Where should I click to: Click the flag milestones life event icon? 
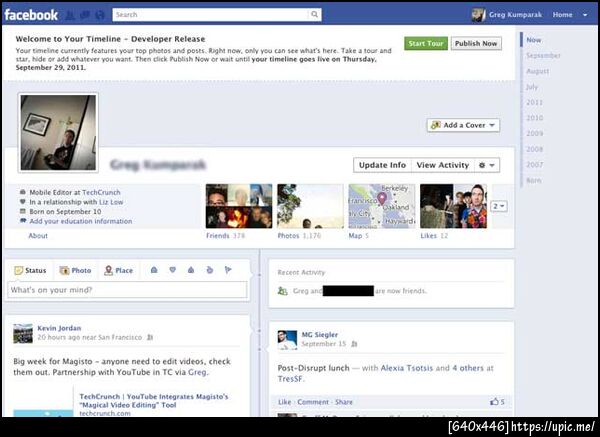click(228, 270)
